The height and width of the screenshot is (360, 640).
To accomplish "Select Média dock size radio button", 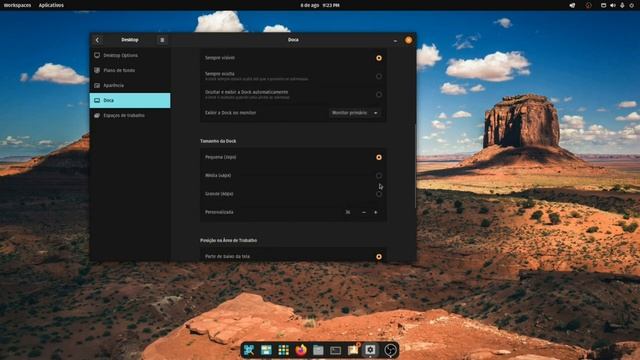I will point(379,176).
